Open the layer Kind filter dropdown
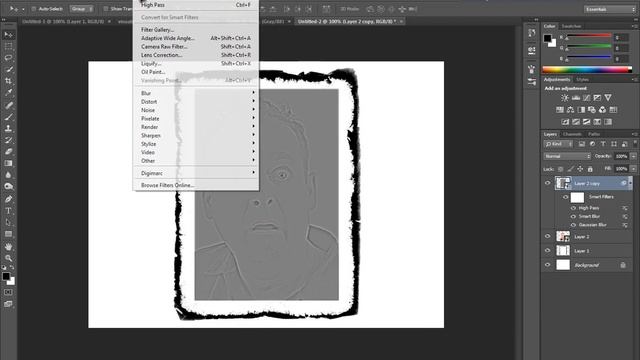 click(558, 144)
